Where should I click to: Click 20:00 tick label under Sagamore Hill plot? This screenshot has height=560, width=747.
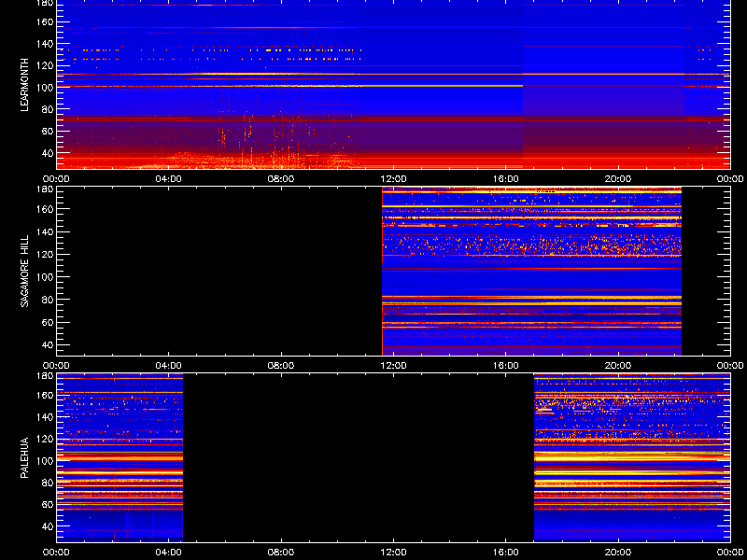[x=618, y=366]
